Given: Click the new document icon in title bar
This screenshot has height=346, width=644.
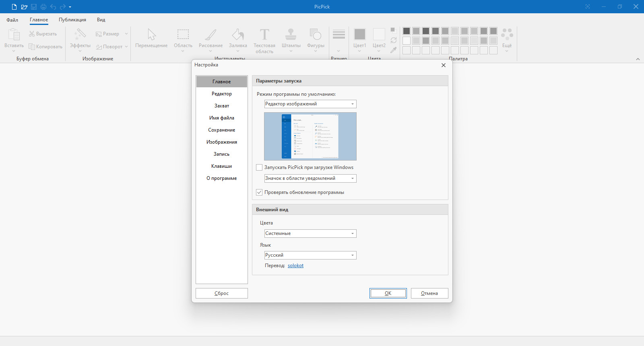Looking at the screenshot, I should tap(14, 7).
